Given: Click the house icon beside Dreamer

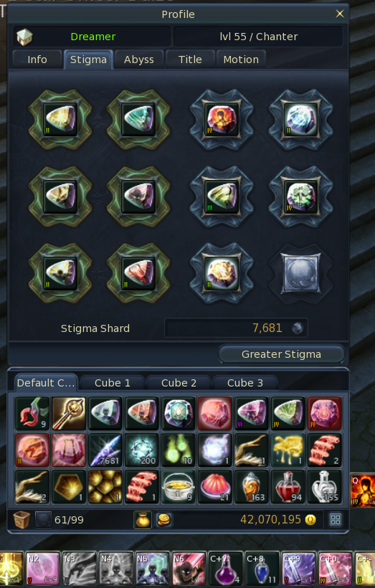Looking at the screenshot, I should (x=24, y=37).
